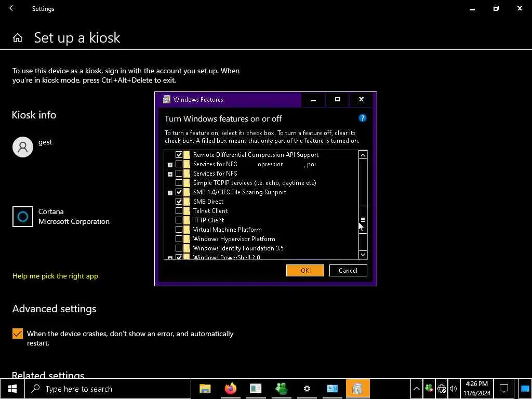The image size is (532, 399).
Task: Click the Cortana app name text
Action: click(51, 211)
